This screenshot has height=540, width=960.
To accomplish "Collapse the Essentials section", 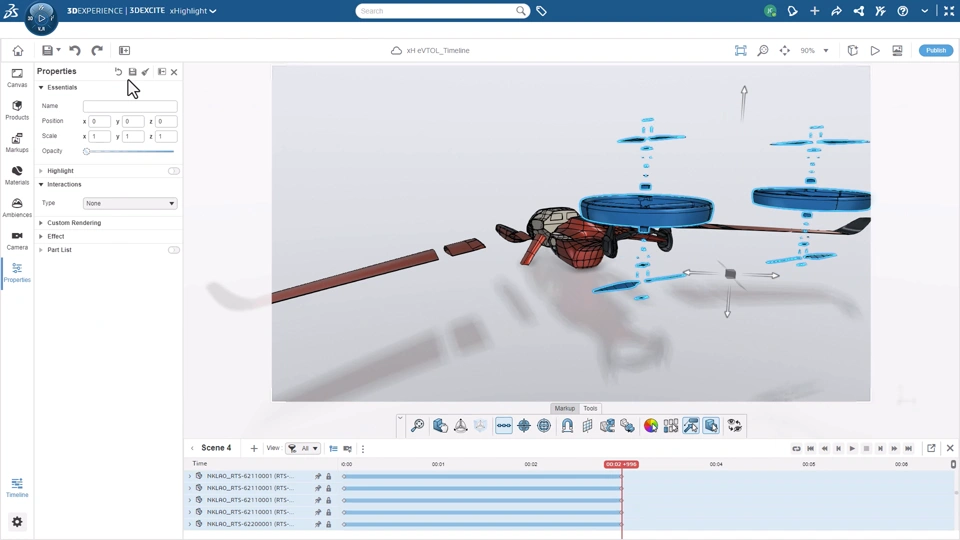I will click(x=41, y=88).
